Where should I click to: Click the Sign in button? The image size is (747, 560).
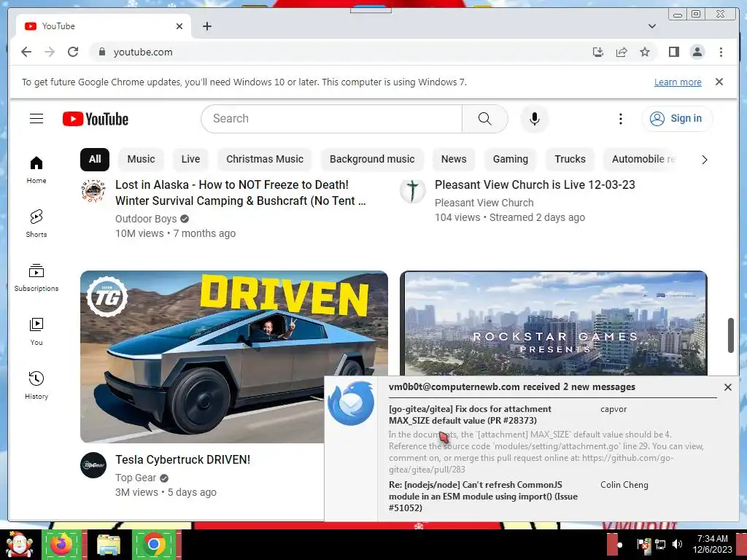coord(677,119)
